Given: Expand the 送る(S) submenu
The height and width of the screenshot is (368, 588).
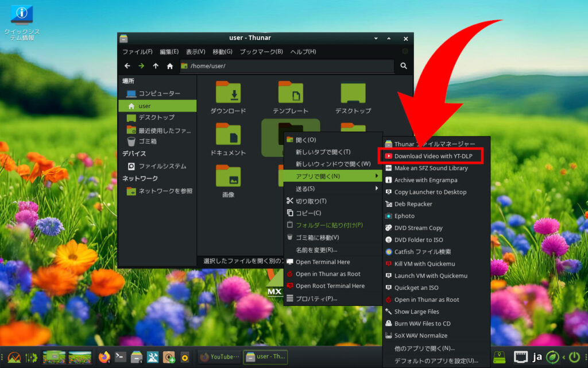Looking at the screenshot, I should click(x=332, y=189).
